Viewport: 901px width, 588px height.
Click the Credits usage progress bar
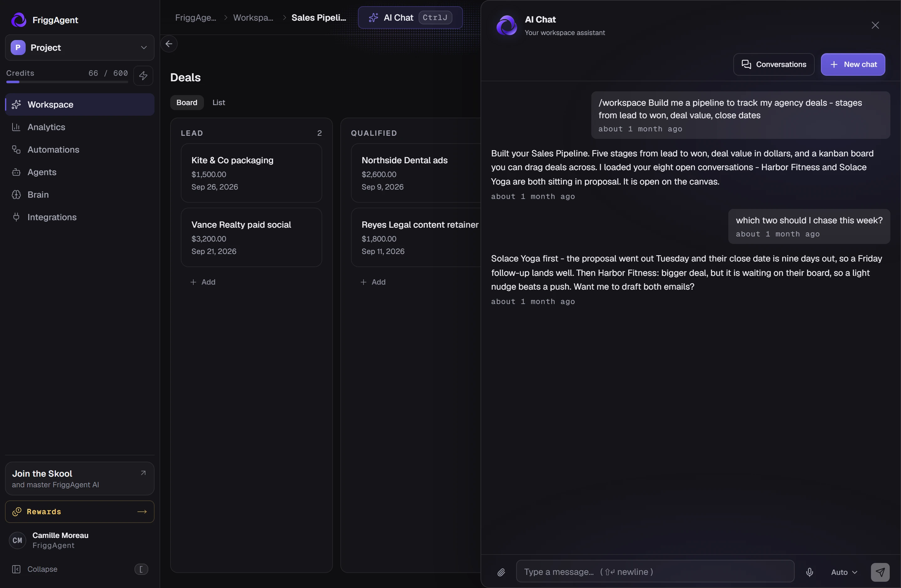(67, 82)
